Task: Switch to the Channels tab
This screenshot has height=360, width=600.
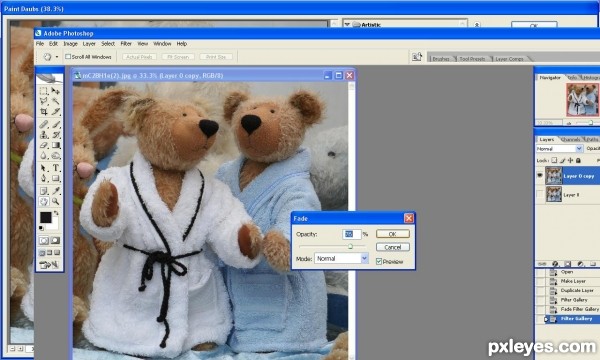Action: point(571,139)
